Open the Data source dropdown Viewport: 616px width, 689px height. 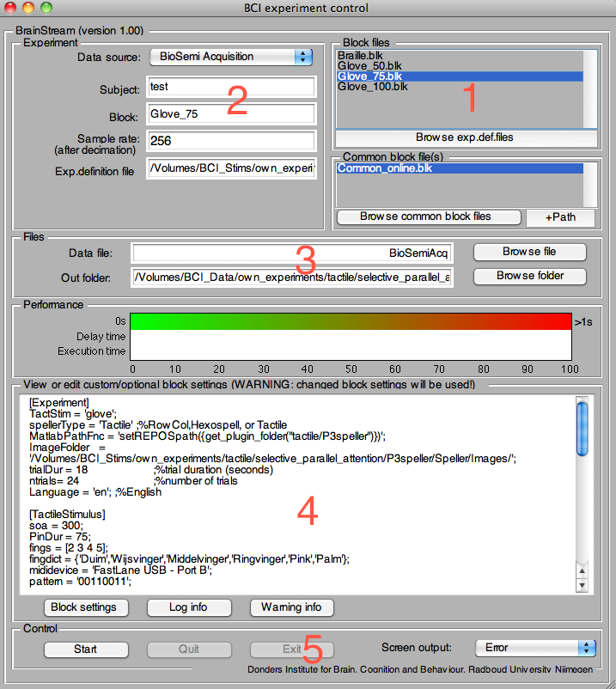[x=231, y=57]
